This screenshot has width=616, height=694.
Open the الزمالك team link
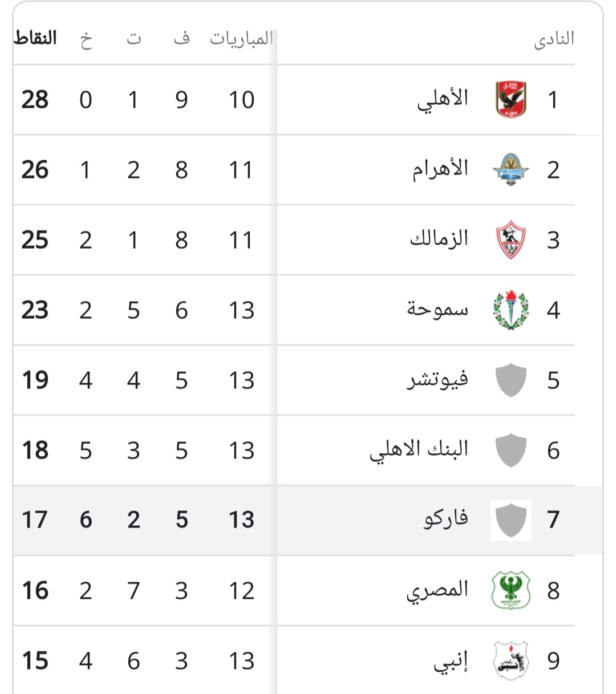439,239
